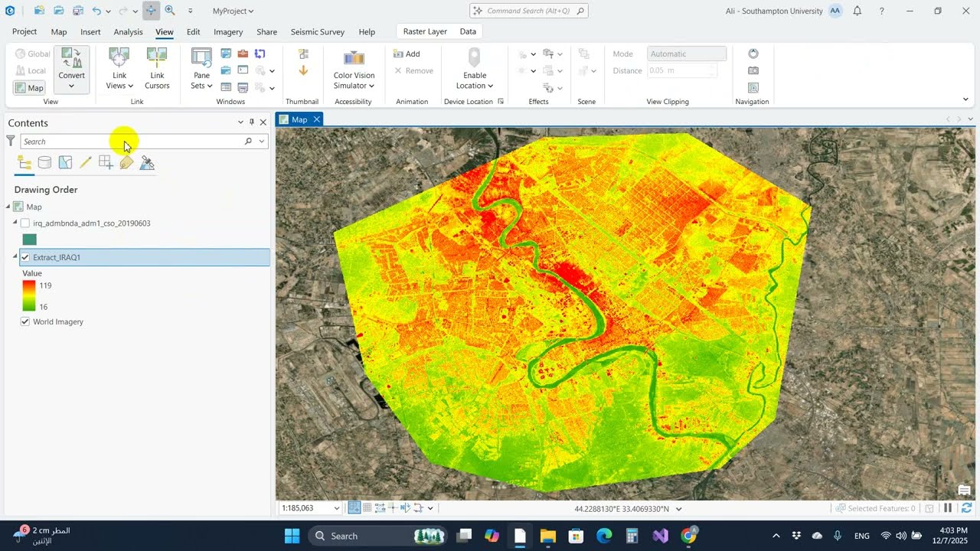
Task: Click the Save Project icon
Action: click(78, 11)
